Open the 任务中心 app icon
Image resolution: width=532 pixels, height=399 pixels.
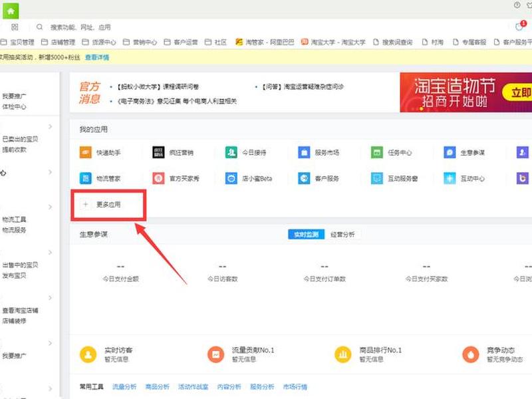click(x=377, y=152)
